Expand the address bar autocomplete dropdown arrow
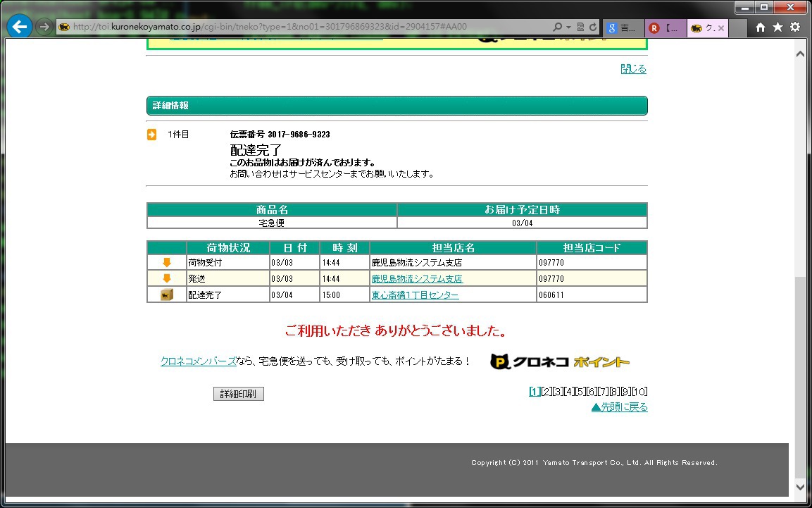 569,27
